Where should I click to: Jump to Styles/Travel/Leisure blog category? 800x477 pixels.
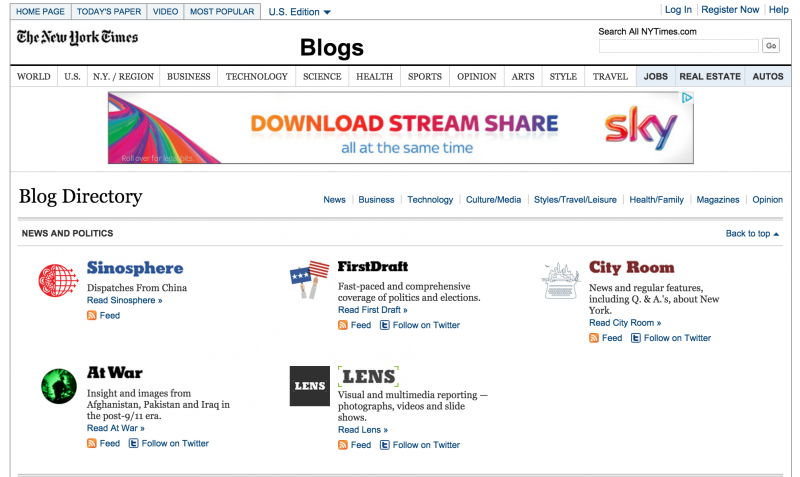click(575, 200)
